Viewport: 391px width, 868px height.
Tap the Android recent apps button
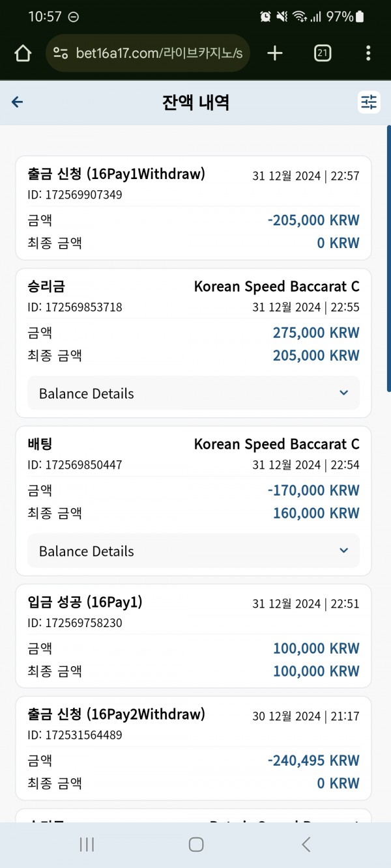[87, 845]
